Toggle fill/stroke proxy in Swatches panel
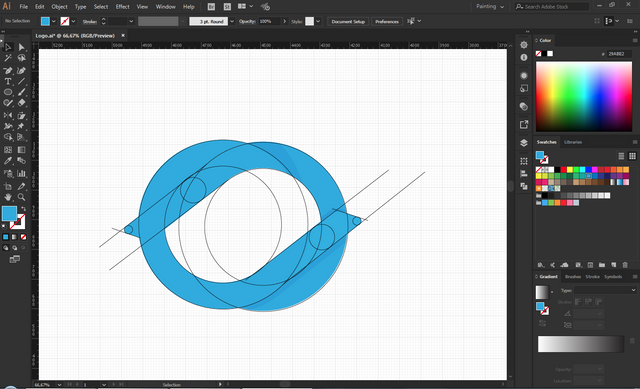Screen dimensions: 640x389 542,157
